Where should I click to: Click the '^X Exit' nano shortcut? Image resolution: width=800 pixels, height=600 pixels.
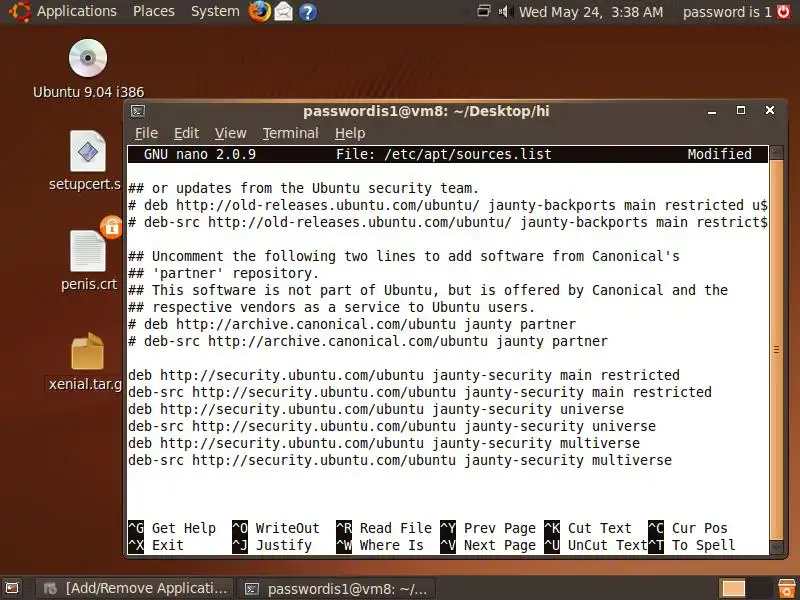point(156,545)
